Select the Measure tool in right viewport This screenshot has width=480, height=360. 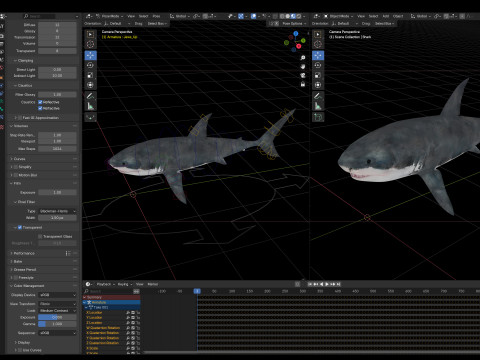point(318,106)
